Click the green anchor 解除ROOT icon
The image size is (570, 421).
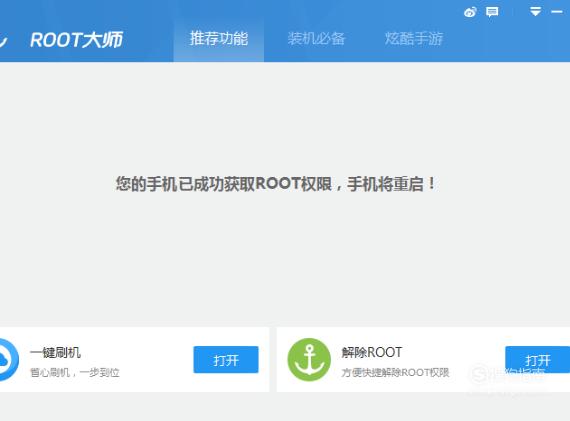[x=309, y=360]
